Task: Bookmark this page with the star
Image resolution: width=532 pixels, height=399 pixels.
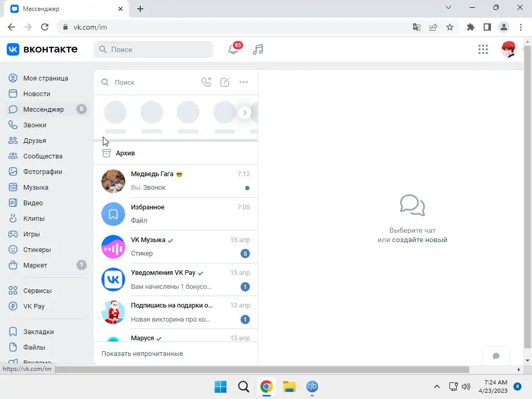Action: pyautogui.click(x=450, y=27)
